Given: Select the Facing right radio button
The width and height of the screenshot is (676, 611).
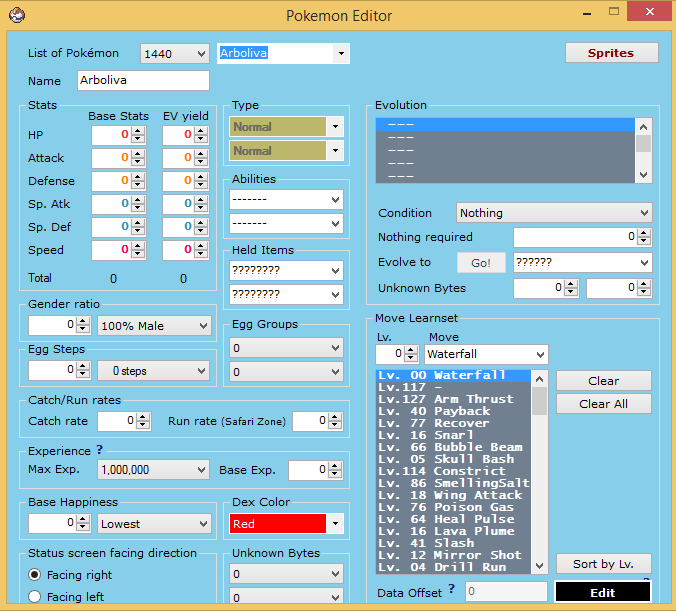Looking at the screenshot, I should tap(35, 575).
